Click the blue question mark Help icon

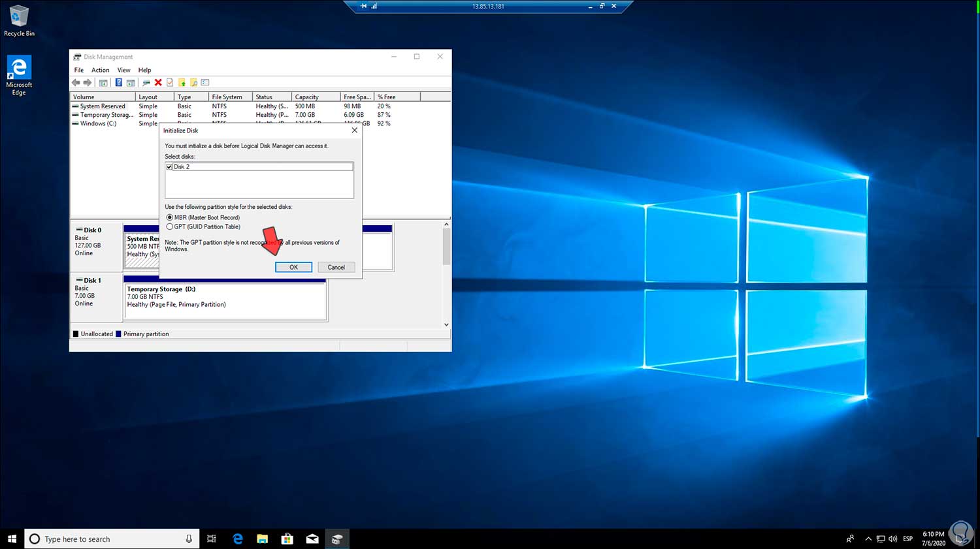pos(118,83)
